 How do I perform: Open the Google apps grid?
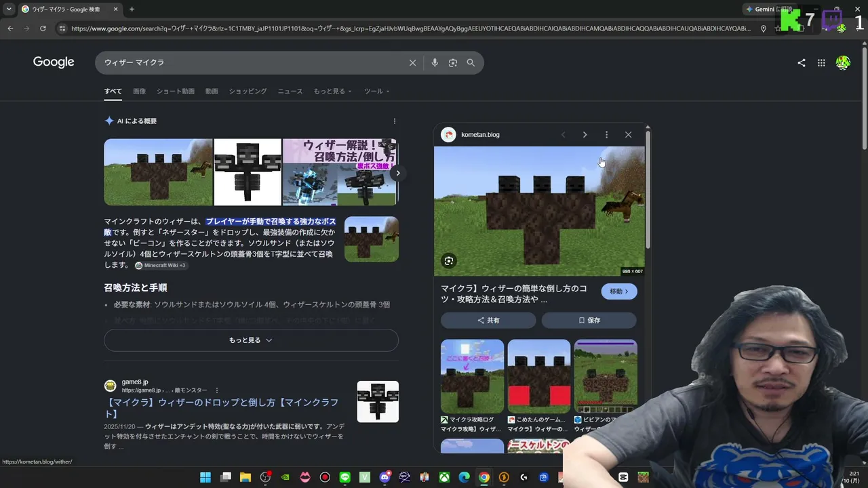(821, 62)
